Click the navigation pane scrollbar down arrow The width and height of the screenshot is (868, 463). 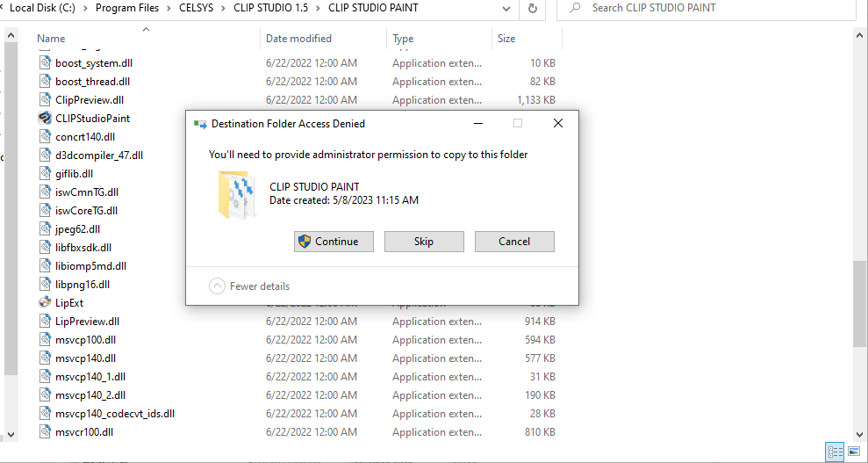tap(11, 434)
